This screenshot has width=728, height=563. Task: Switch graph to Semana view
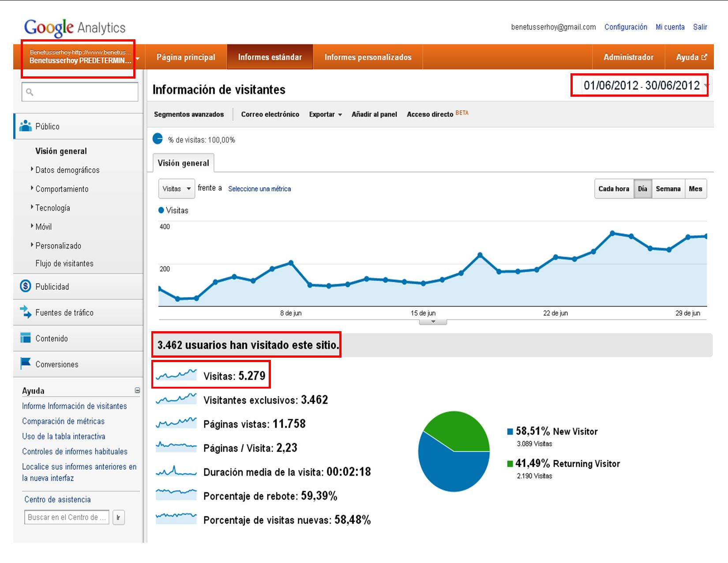pyautogui.click(x=668, y=189)
